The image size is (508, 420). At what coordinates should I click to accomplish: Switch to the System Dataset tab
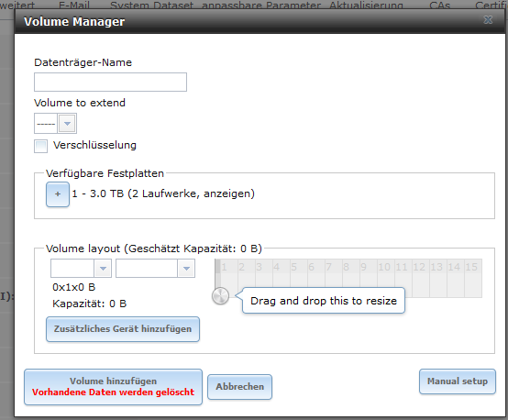[x=151, y=6]
